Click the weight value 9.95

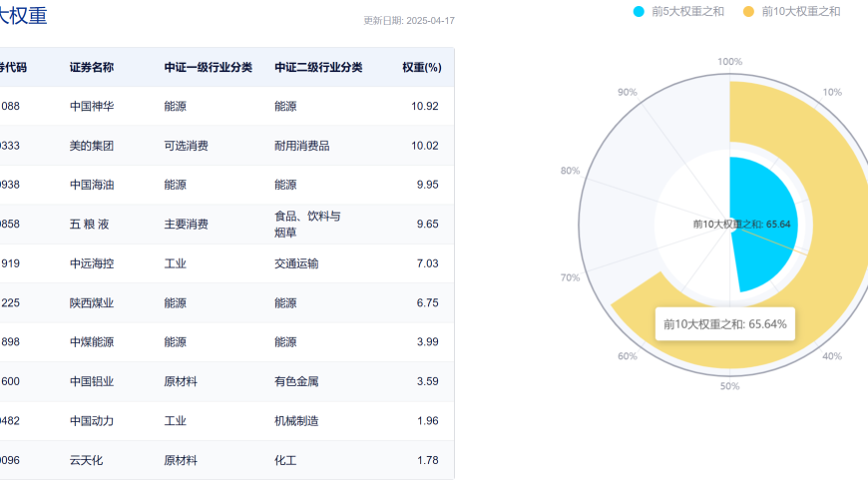point(427,185)
